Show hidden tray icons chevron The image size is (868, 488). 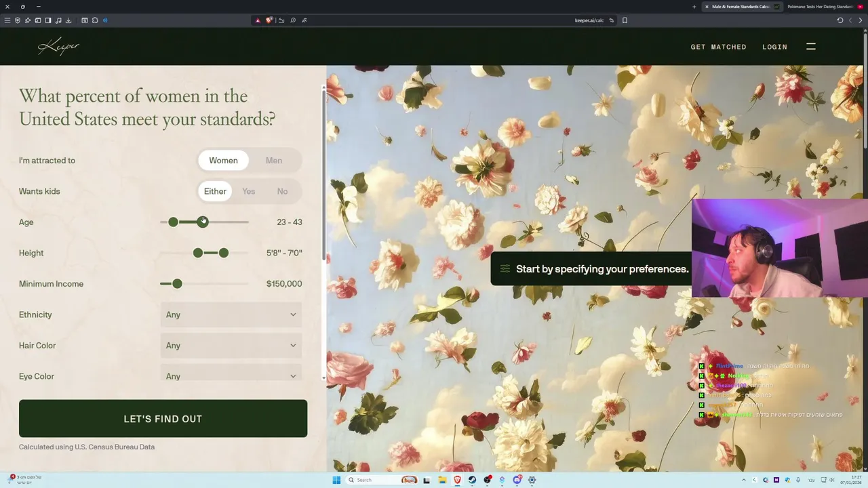tap(744, 480)
